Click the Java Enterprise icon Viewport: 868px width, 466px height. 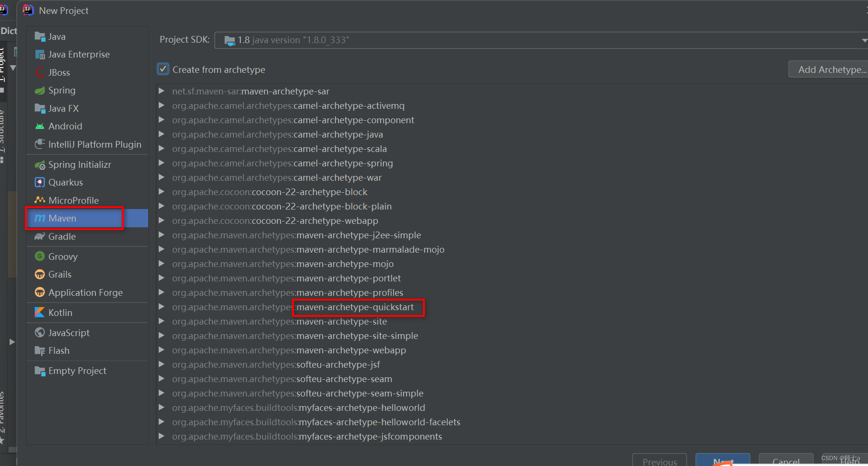40,55
